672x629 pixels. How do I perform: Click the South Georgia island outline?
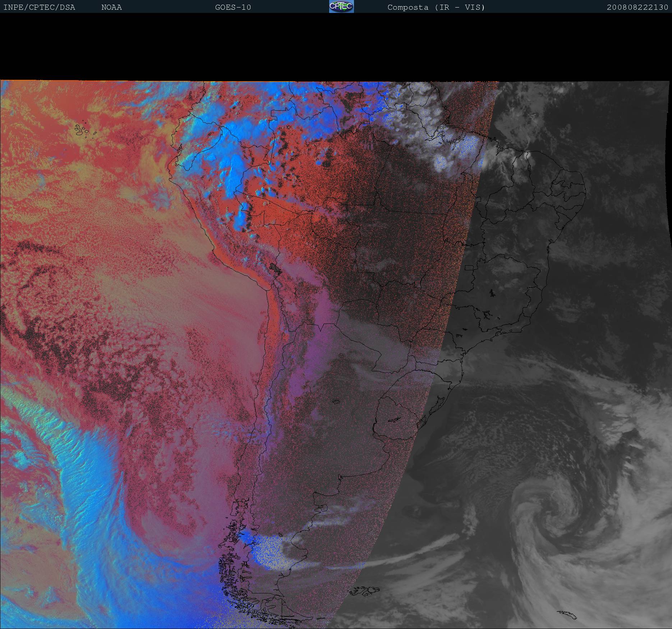pos(566,614)
